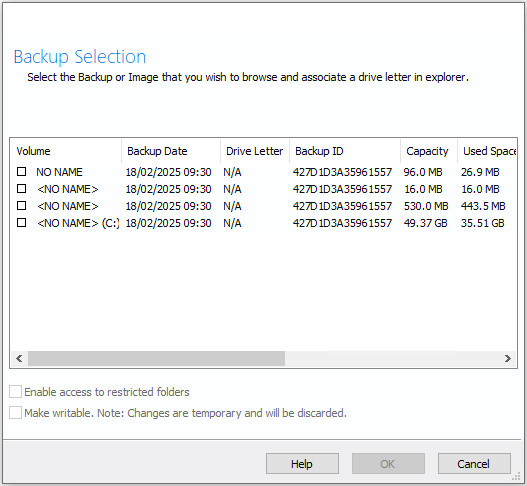Viewport: 527px width, 486px height.
Task: Enable access to restricted folders checkbox
Action: [x=15, y=392]
